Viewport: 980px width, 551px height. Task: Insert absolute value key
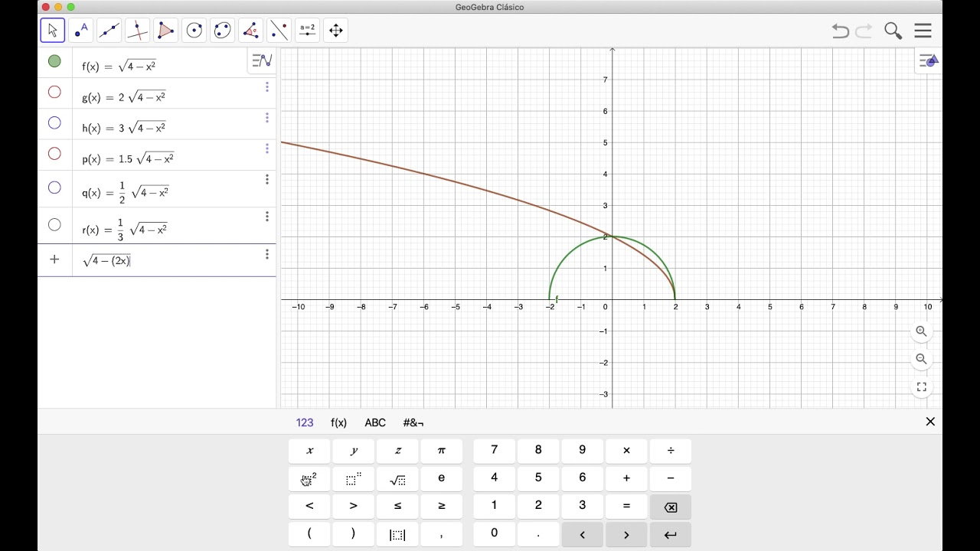tap(397, 534)
